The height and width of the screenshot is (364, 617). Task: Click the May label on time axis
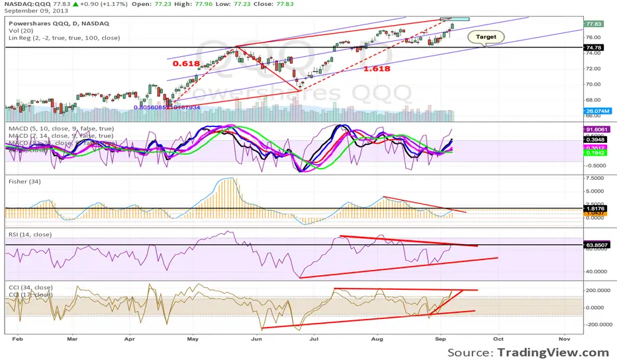[193, 339]
